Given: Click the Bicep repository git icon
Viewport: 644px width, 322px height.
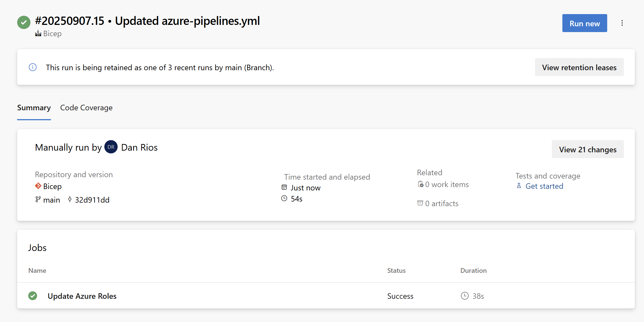Looking at the screenshot, I should [38, 186].
